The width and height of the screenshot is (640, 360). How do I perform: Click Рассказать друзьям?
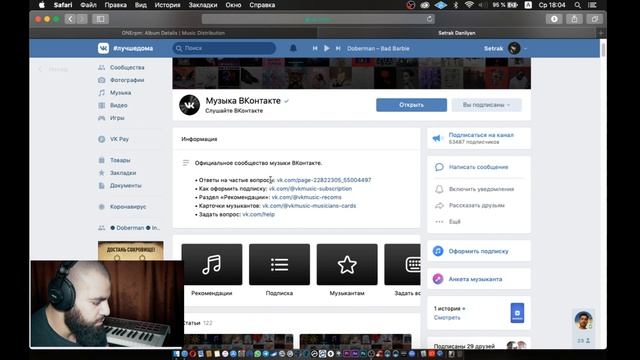click(478, 205)
